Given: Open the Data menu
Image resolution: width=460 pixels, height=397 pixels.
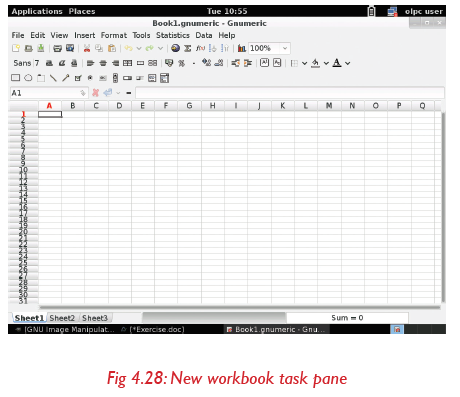Looking at the screenshot, I should click(204, 35).
